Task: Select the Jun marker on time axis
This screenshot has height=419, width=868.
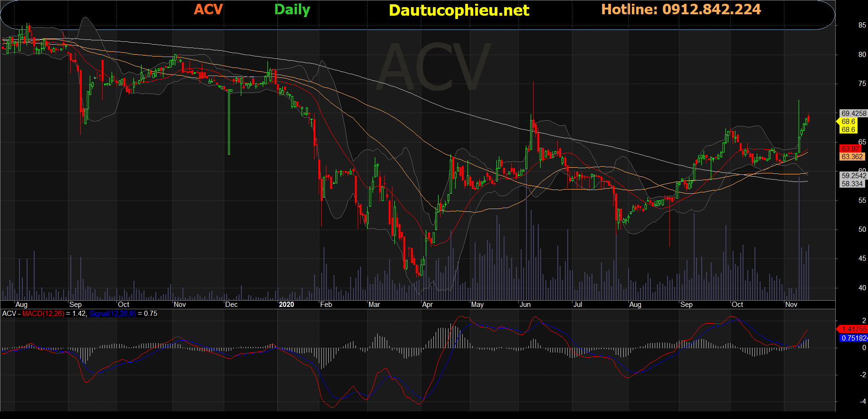Action: pos(525,305)
